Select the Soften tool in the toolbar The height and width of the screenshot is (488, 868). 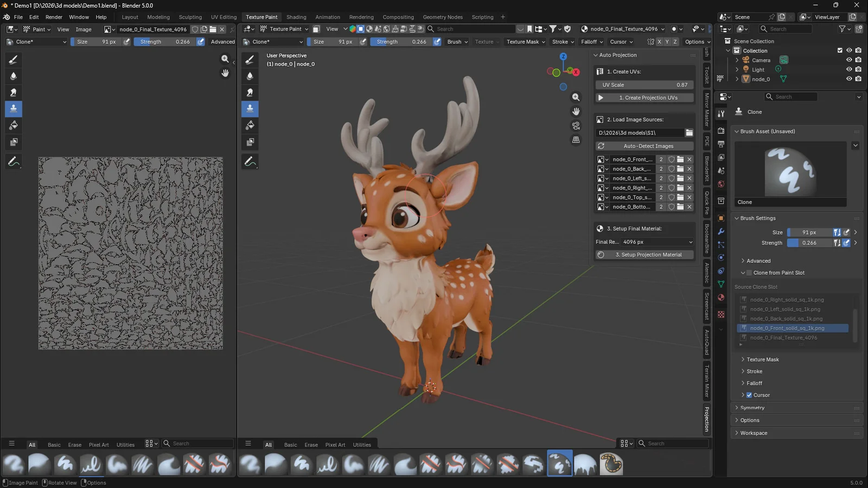coord(13,76)
